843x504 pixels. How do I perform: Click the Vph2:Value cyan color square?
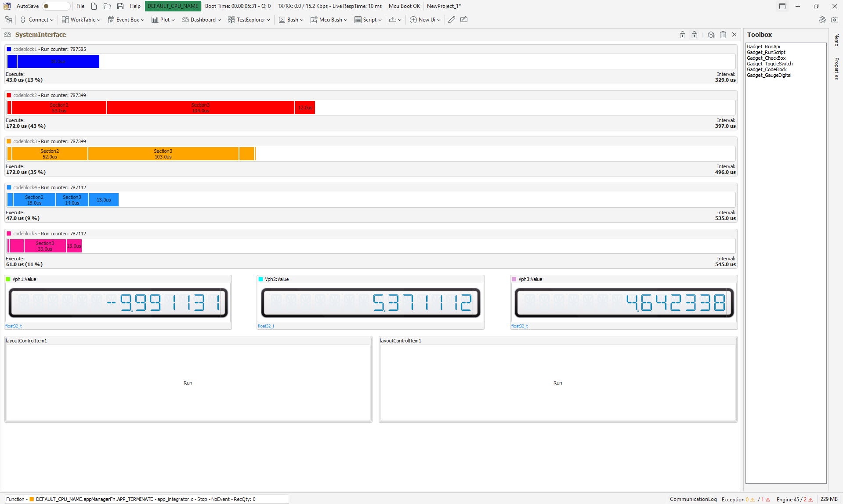pos(260,279)
